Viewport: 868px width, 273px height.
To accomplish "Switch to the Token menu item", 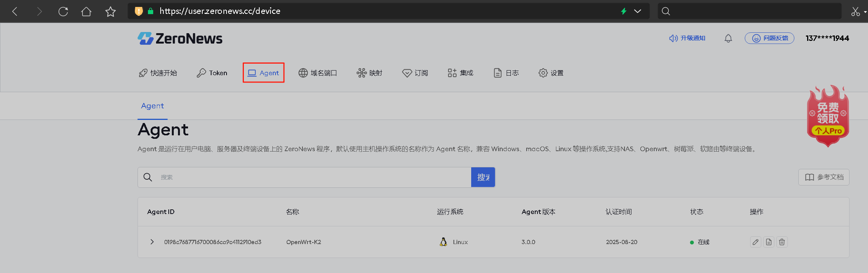I will tap(212, 73).
